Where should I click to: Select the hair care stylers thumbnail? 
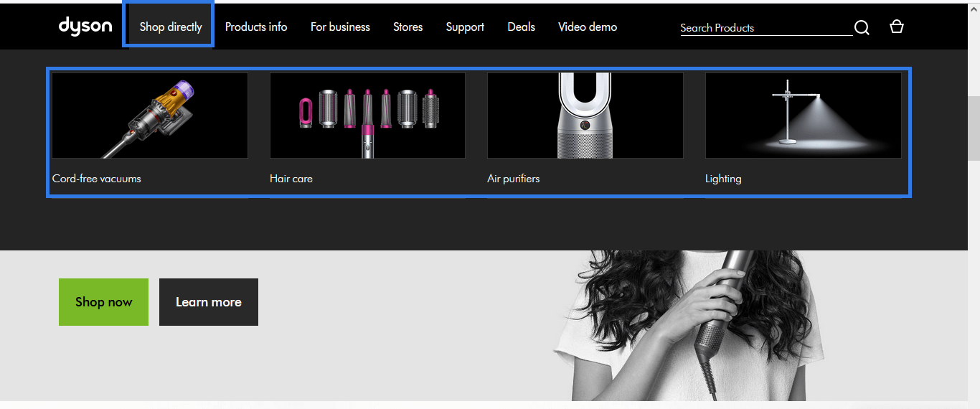tap(367, 116)
